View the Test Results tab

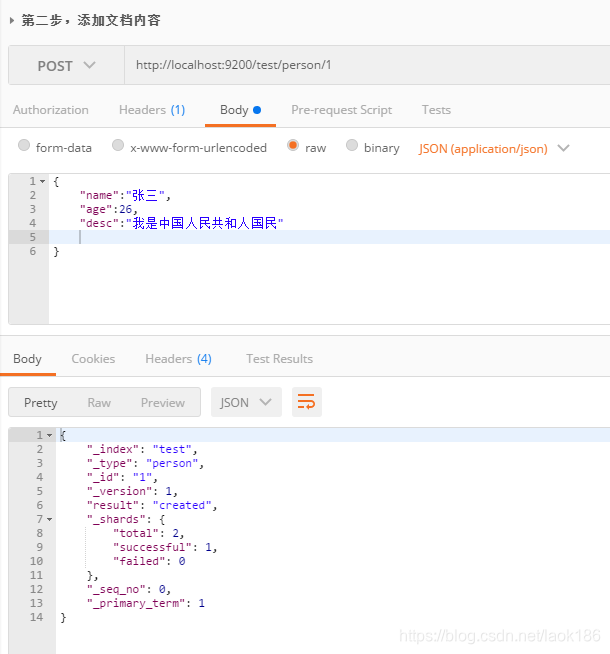(279, 359)
